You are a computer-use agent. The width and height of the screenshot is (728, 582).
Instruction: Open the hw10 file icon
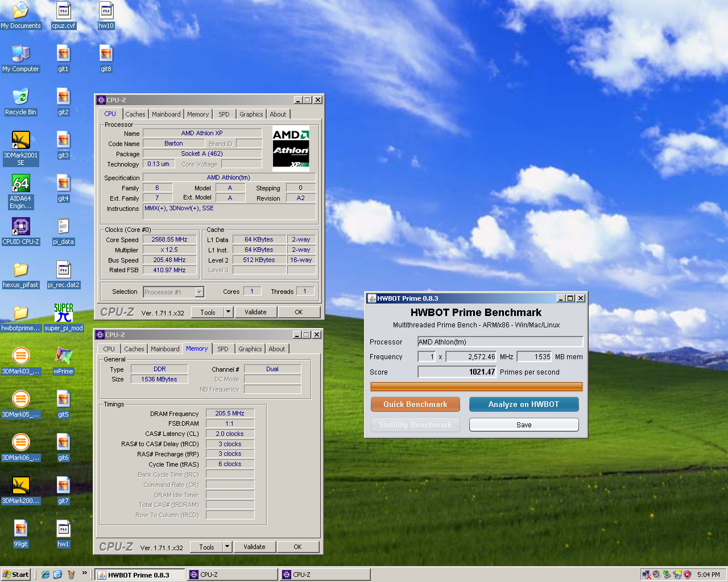106,15
